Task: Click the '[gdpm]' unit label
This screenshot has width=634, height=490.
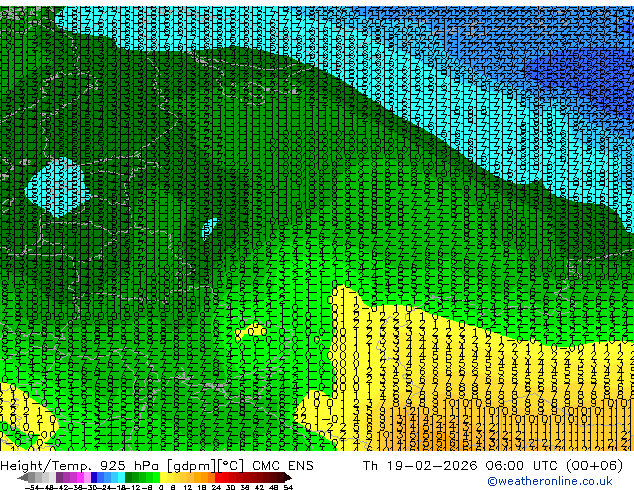Action: (x=192, y=466)
